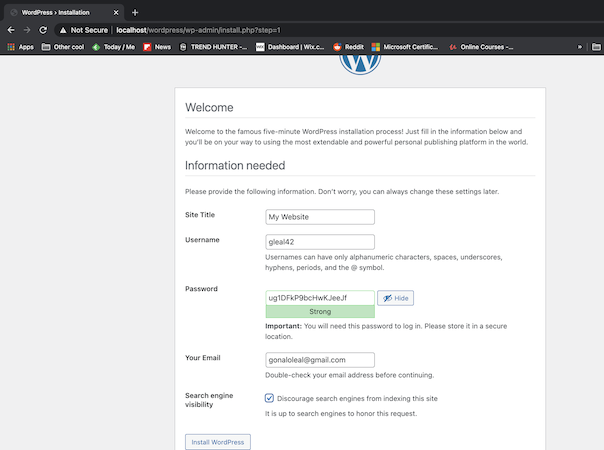
Task: Click the Site Title input field
Action: coord(320,217)
